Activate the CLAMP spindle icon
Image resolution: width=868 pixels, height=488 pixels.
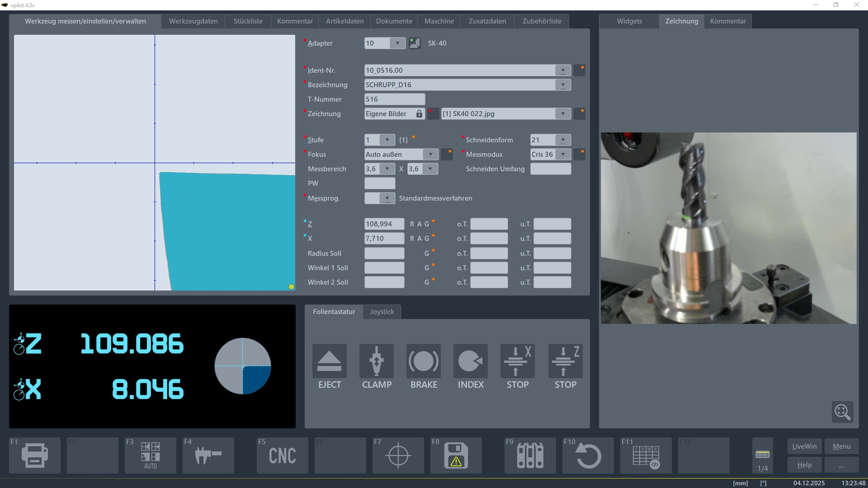click(376, 361)
